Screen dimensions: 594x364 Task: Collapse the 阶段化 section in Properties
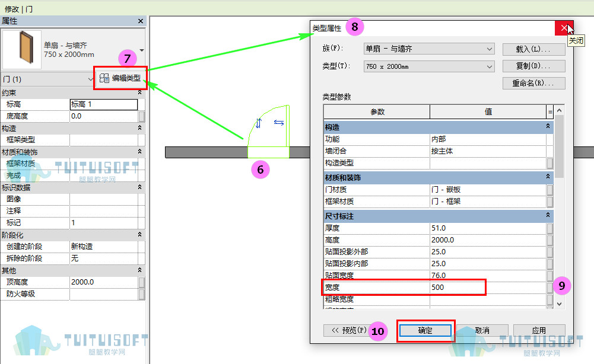(x=140, y=235)
